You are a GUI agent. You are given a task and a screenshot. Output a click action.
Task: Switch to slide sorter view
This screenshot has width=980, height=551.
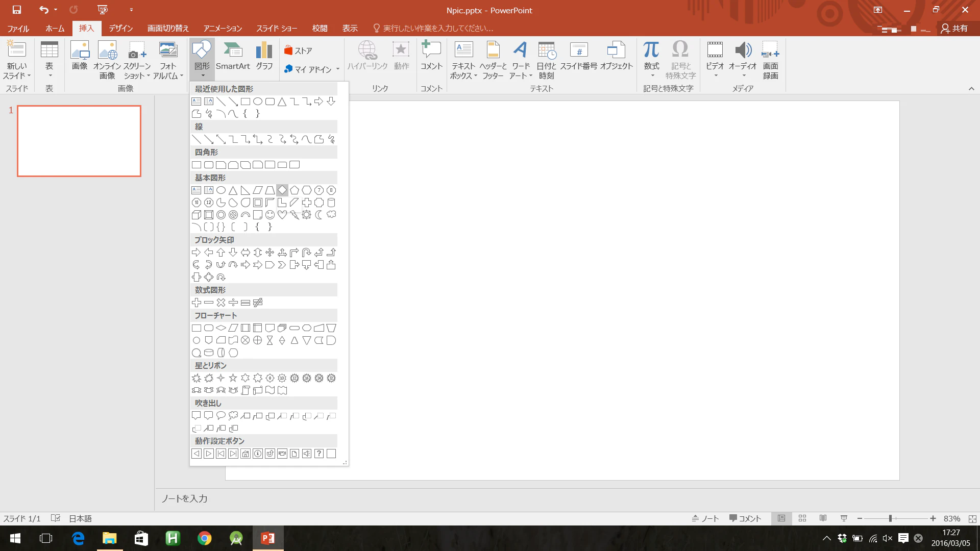click(x=802, y=518)
